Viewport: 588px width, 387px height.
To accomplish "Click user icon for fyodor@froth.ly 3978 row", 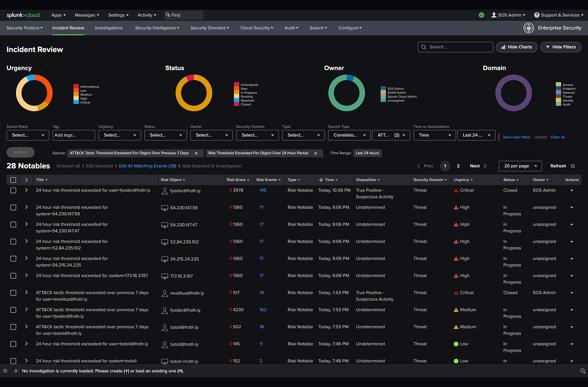I will click(164, 191).
